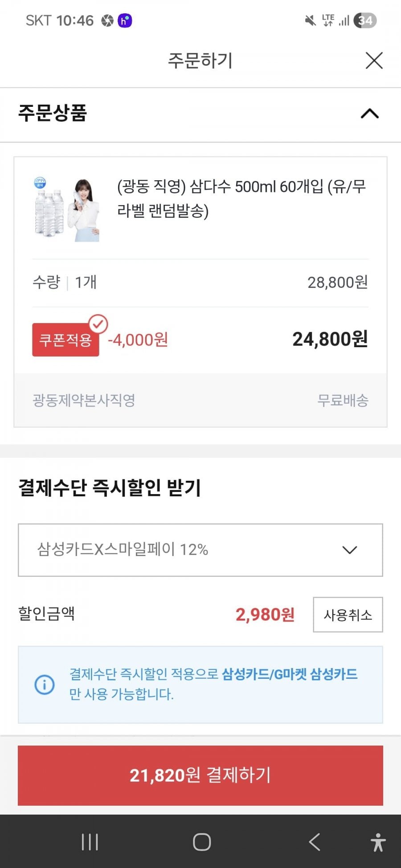Tap the Android back arrow
Image resolution: width=401 pixels, height=868 pixels.
pyautogui.click(x=315, y=842)
